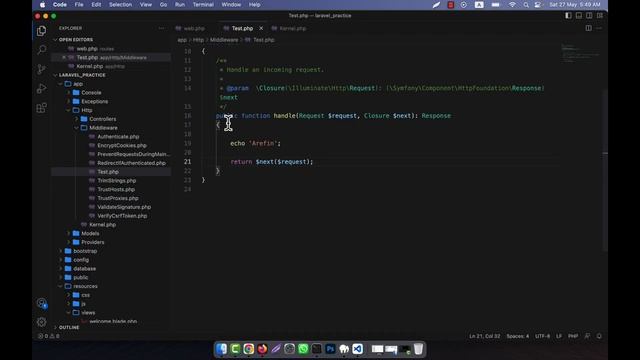Open Customize Layout button

[x=600, y=16]
